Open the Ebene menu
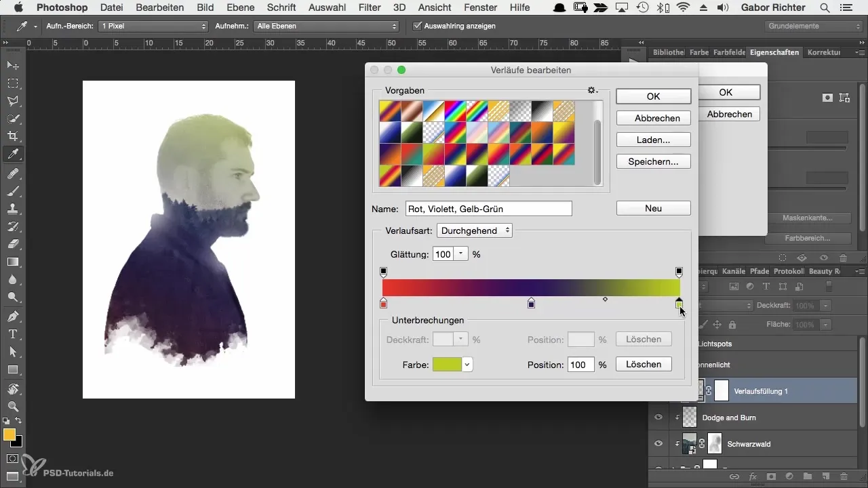 (239, 8)
